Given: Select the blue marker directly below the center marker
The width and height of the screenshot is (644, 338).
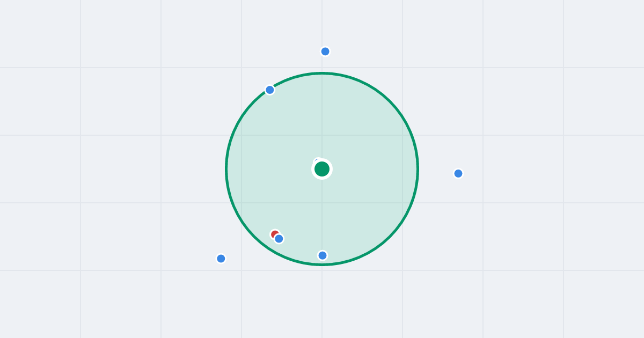Looking at the screenshot, I should click(x=323, y=255).
